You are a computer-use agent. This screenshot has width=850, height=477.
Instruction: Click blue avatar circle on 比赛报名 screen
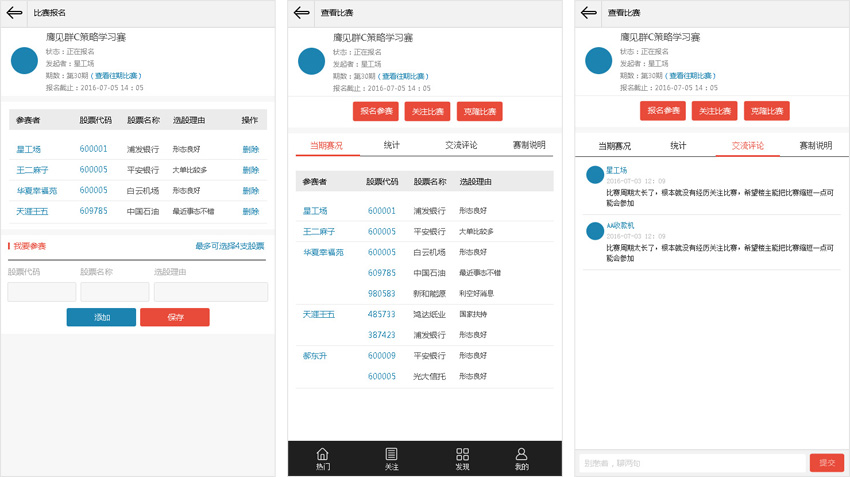[x=24, y=60]
